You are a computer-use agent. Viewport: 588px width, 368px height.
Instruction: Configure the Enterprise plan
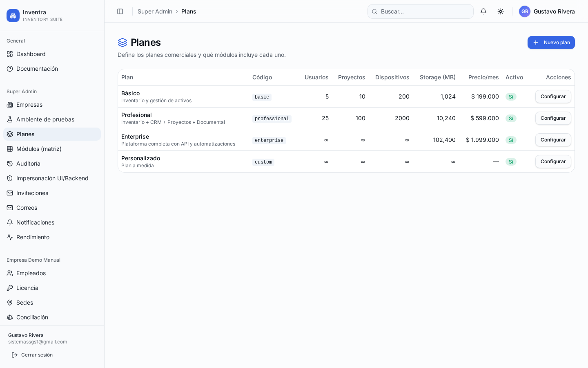(553, 140)
